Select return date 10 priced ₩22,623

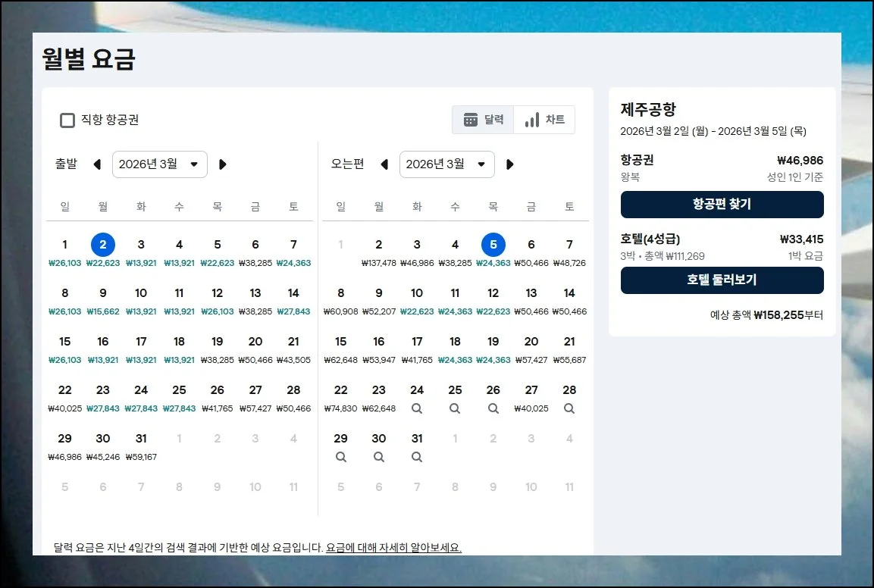click(417, 300)
